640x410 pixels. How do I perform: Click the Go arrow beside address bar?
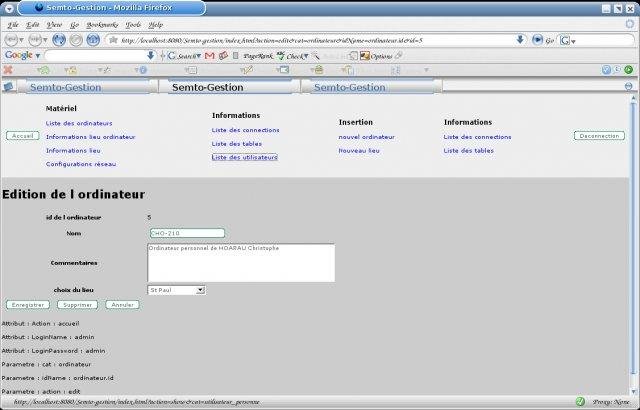[x=538, y=40]
